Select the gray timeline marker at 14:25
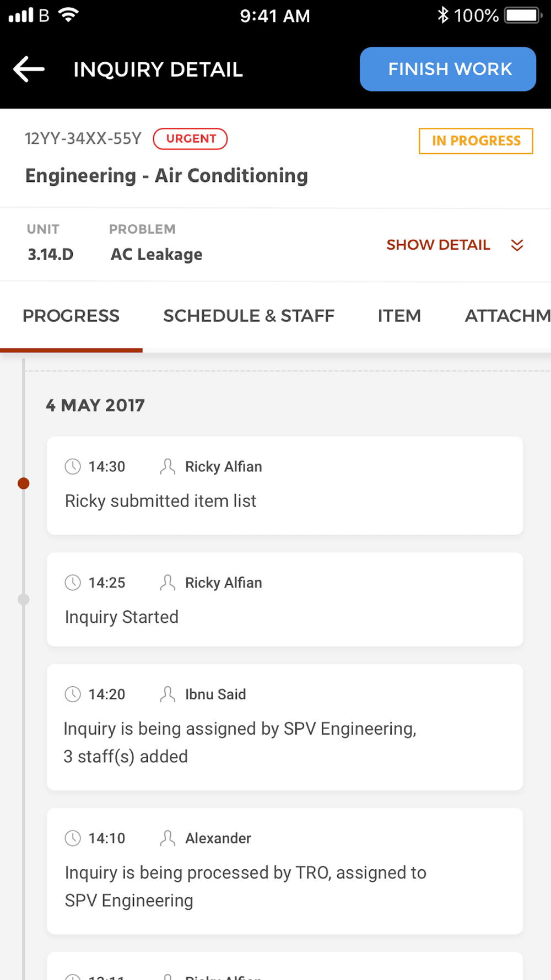This screenshot has height=980, width=551. click(x=24, y=599)
